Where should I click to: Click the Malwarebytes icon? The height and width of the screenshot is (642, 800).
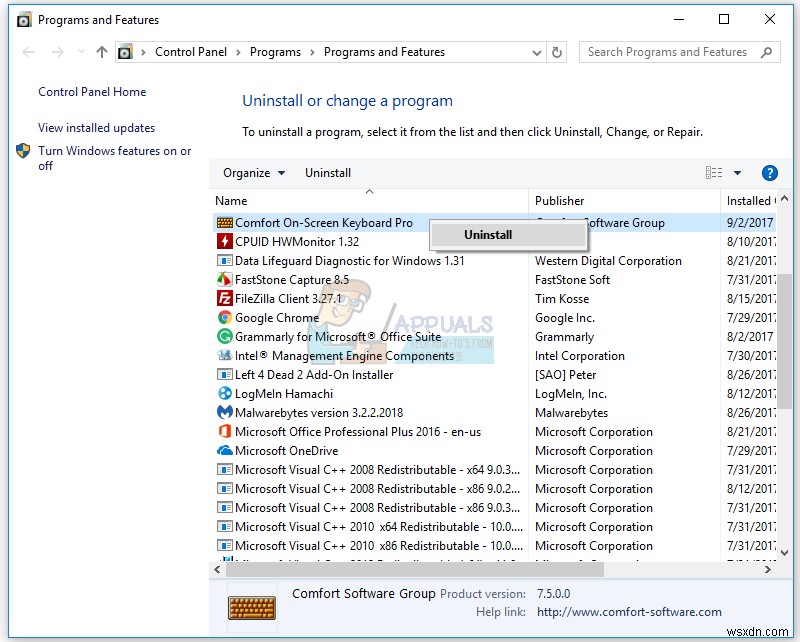coord(224,412)
